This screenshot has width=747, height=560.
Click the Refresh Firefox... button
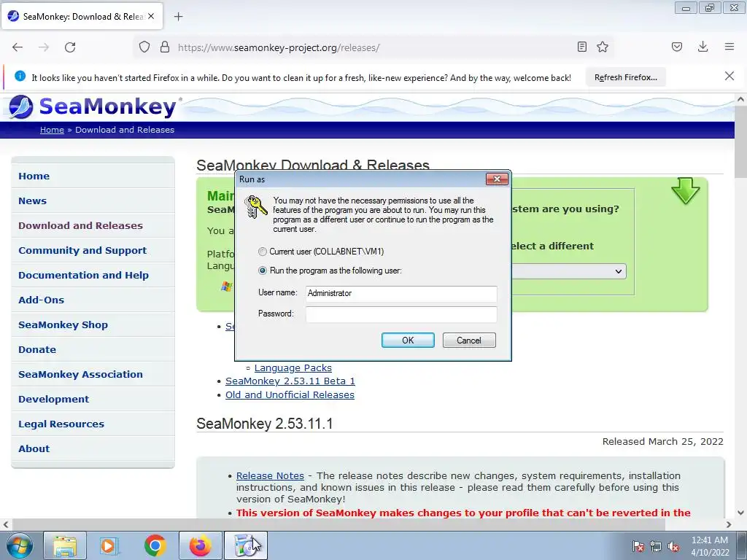click(x=625, y=77)
